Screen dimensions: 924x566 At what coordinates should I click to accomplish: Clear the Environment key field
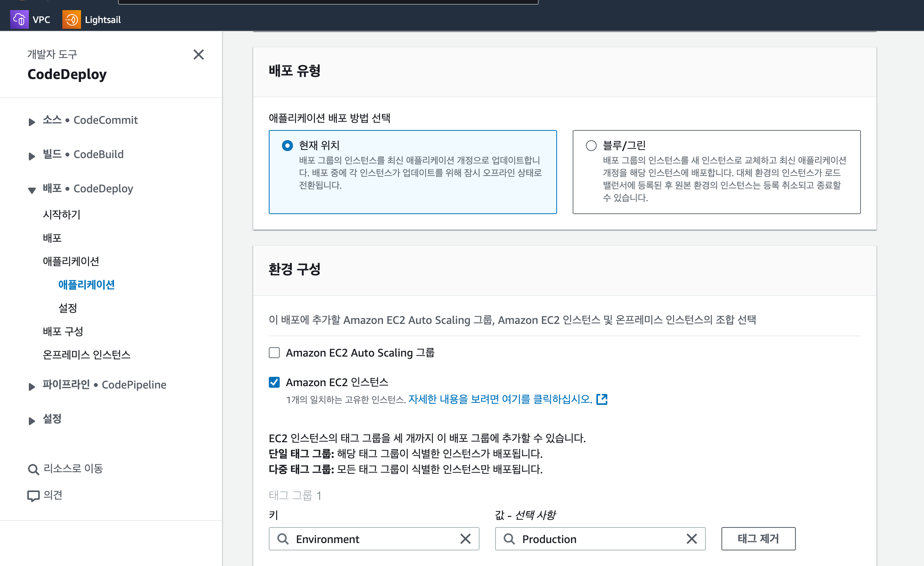point(466,539)
